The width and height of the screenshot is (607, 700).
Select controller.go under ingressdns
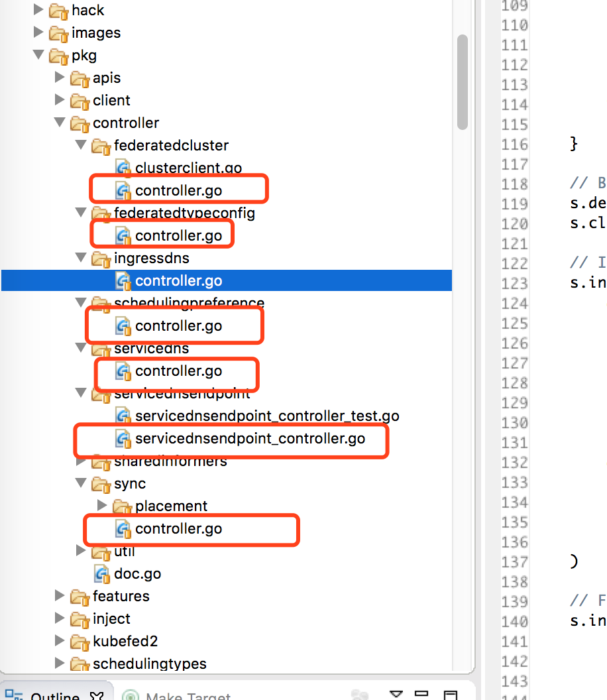click(178, 281)
